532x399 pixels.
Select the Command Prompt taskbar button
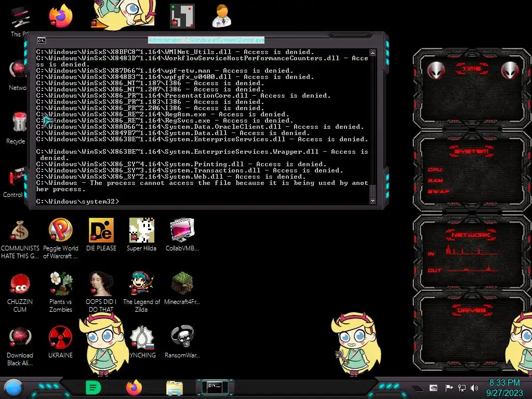tap(215, 388)
